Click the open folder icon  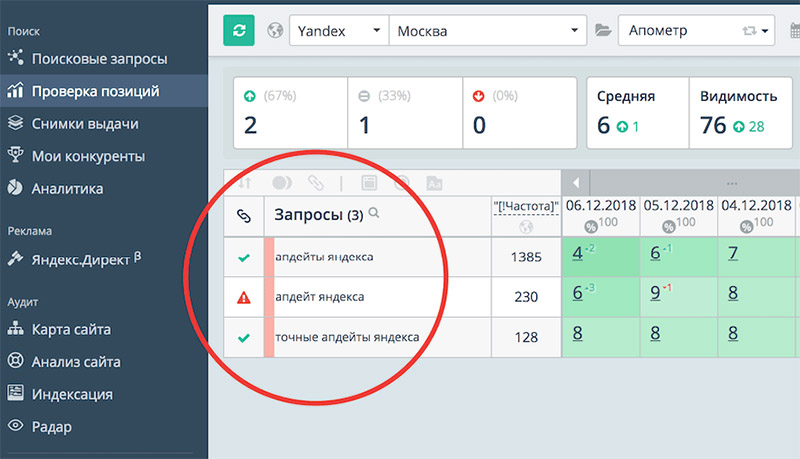click(x=603, y=31)
